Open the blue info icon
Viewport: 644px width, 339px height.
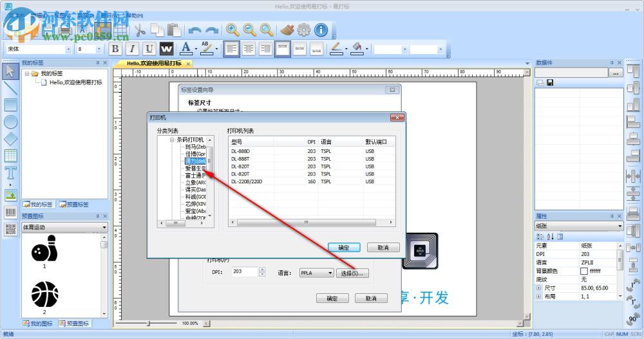[x=321, y=30]
